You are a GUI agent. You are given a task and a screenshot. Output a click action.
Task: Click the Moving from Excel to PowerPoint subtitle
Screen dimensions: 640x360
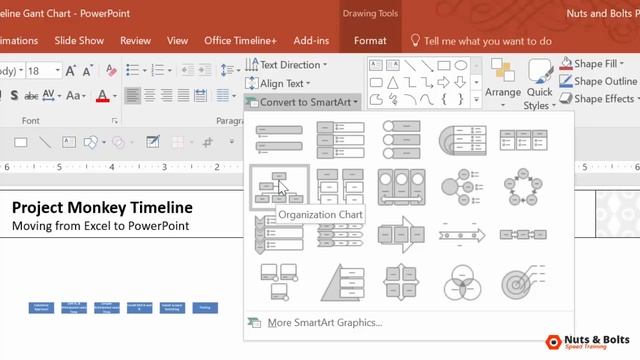pos(100,226)
